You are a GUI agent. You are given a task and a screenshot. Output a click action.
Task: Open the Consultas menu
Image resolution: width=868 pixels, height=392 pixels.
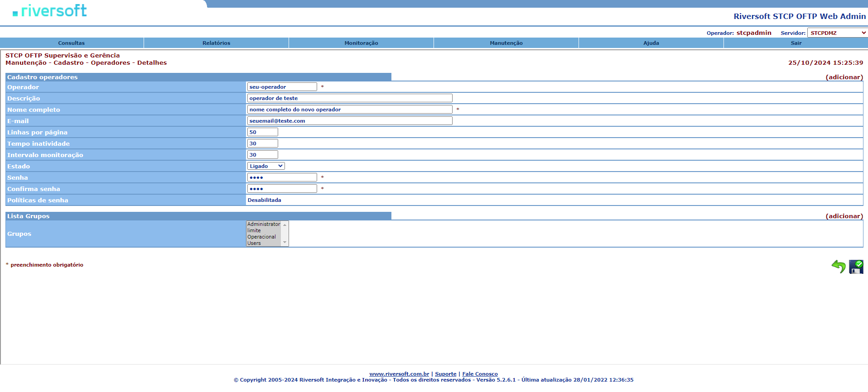click(72, 43)
